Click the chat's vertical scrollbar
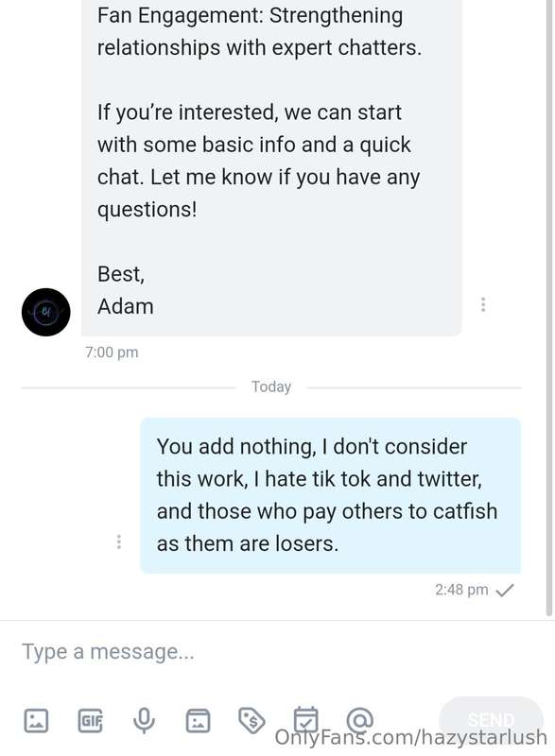 (x=548, y=308)
